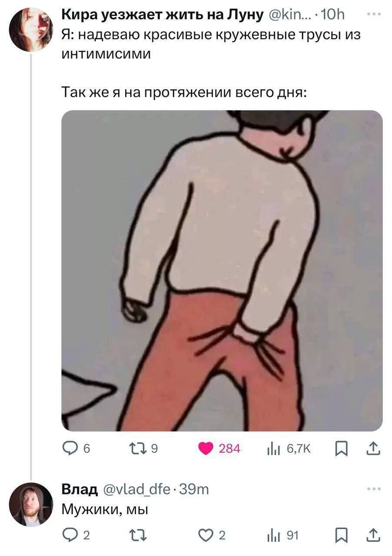Viewport: 392px width, 556px height.
Task: Open the display name Кира уезжает жить на Луну
Action: click(x=163, y=15)
